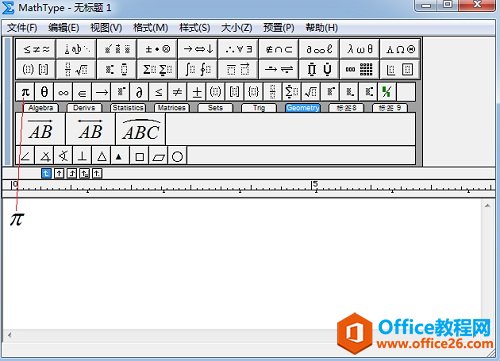
Task: Insert the hollow triangle symbol △
Action: pos(102,156)
